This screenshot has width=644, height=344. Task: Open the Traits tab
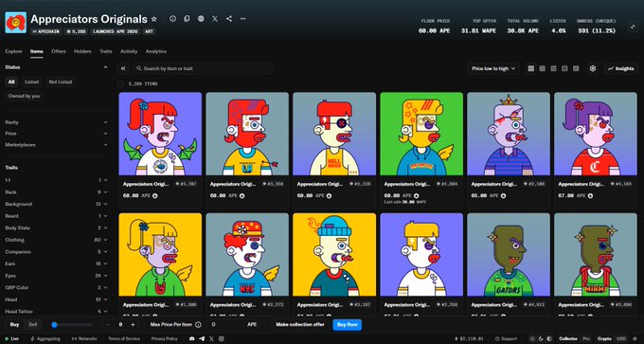[x=105, y=51]
